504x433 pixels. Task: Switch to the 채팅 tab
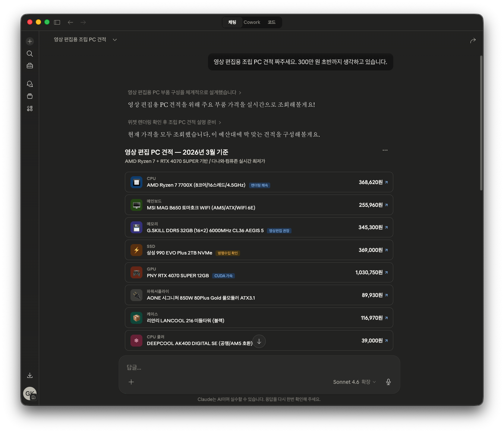click(x=232, y=22)
